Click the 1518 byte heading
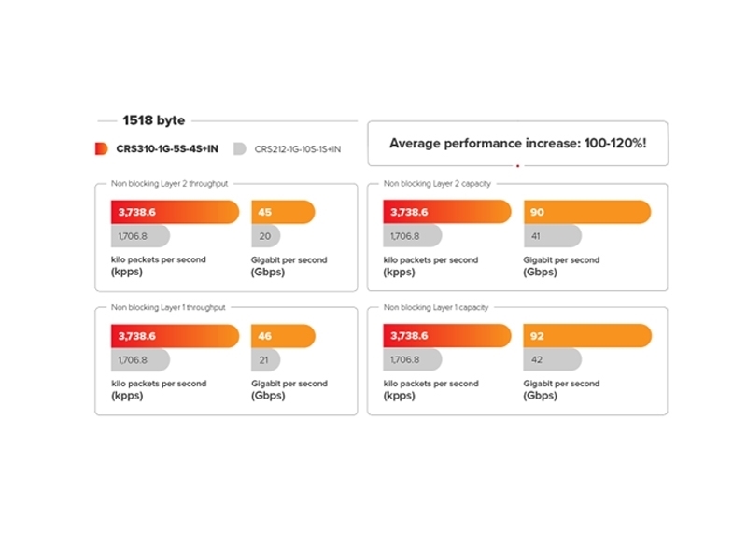 click(153, 120)
